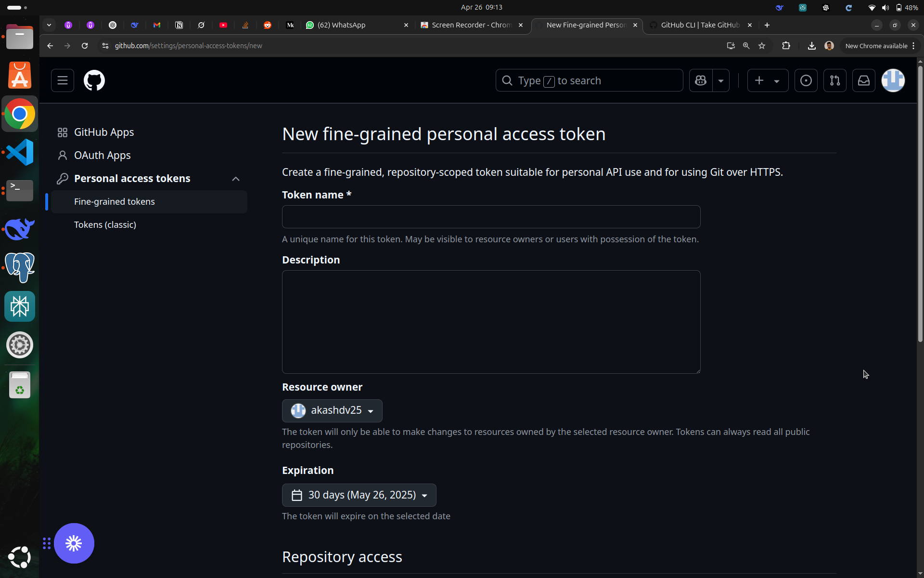Image resolution: width=924 pixels, height=578 pixels.
Task: Open GitHub Apps settings link
Action: point(104,132)
